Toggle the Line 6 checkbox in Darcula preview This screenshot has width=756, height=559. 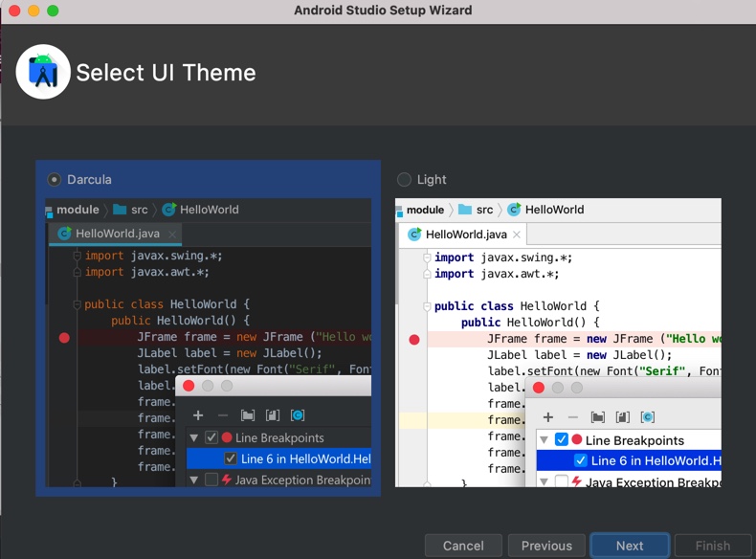(231, 458)
